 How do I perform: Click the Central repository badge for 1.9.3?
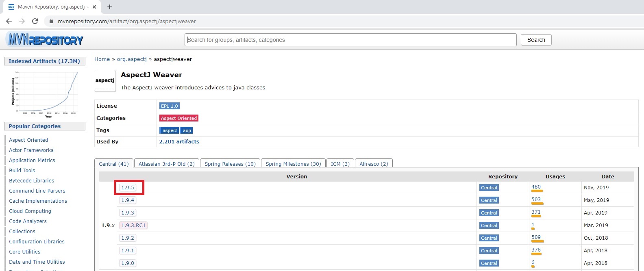click(489, 213)
